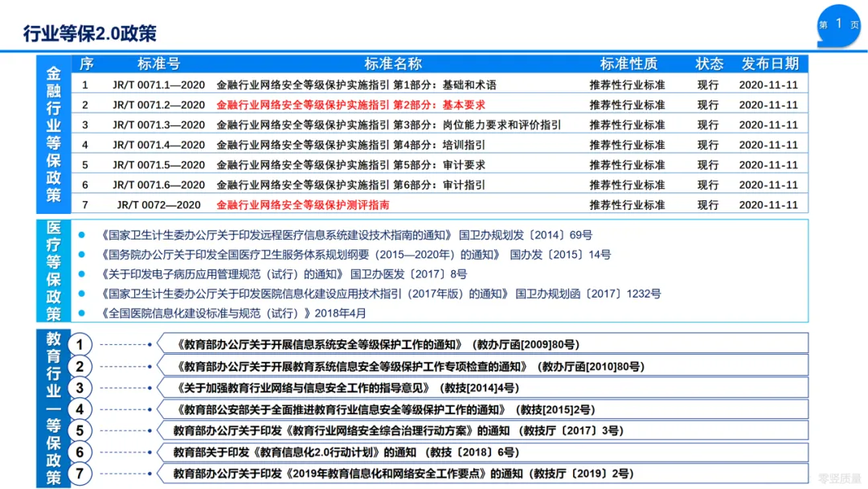Click the 状态 column header
868x489 pixels.
click(x=709, y=64)
